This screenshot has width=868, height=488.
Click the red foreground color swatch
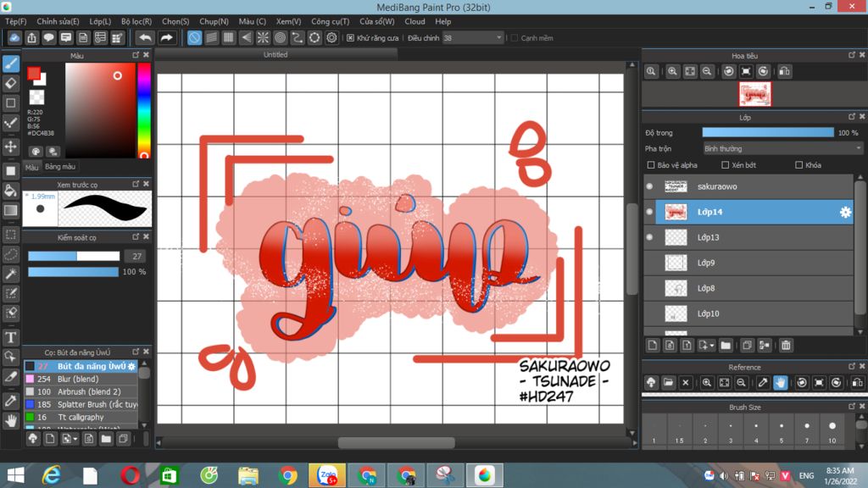coord(33,73)
